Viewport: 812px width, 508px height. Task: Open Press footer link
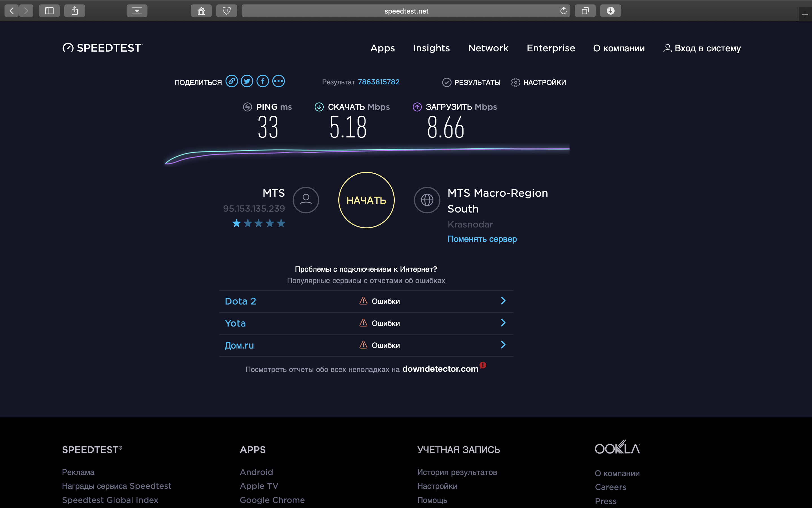coord(606,501)
